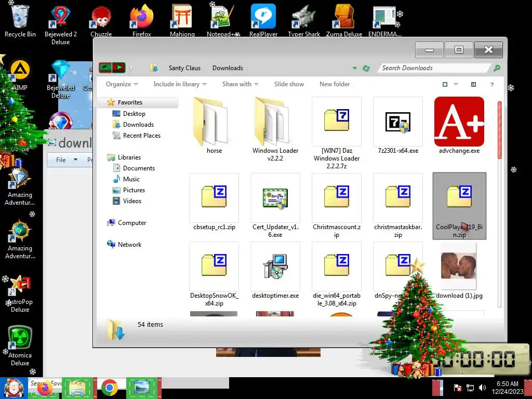The height and width of the screenshot is (399, 532).
Task: Click the Search Downloads field
Action: coord(435,68)
